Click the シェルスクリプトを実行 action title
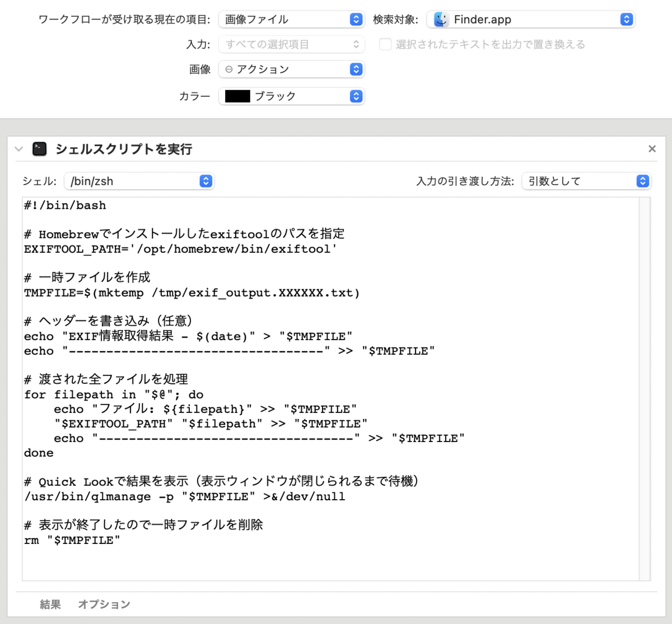The width and height of the screenshot is (672, 624). (124, 149)
